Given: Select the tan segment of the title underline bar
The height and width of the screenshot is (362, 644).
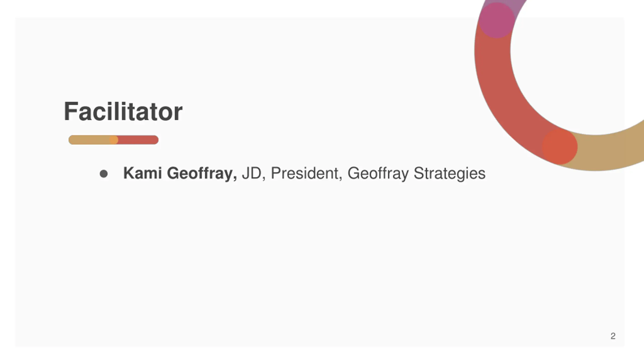Looking at the screenshot, I should [89, 140].
